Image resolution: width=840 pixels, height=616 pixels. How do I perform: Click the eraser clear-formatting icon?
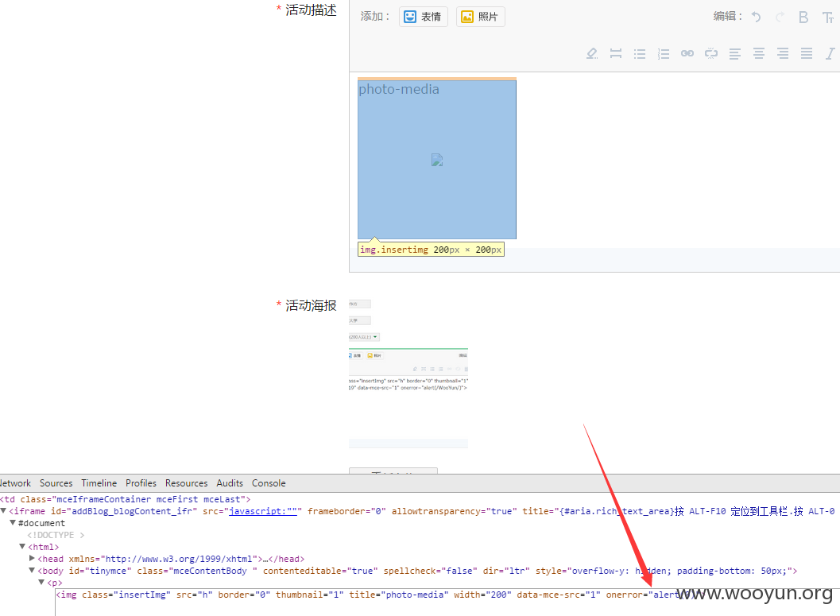click(592, 53)
